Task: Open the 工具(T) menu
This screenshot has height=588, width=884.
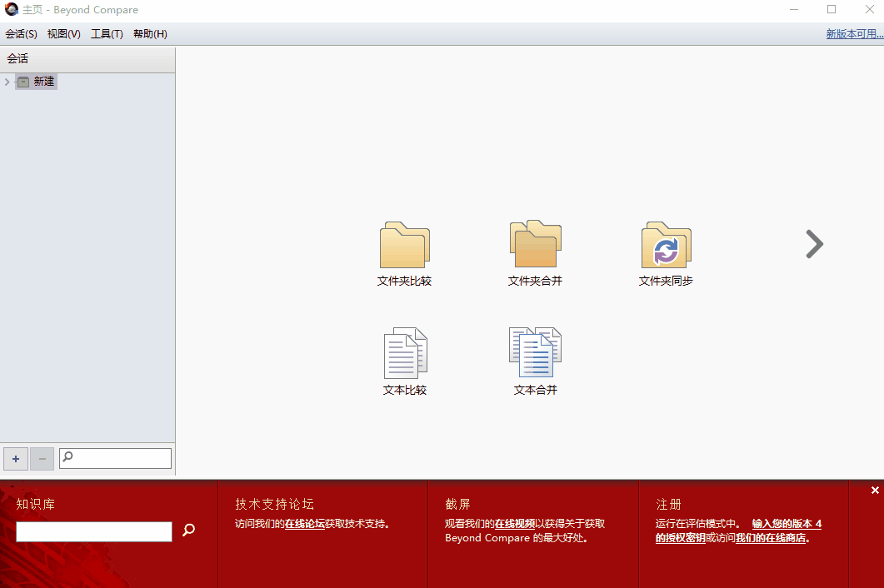Action: click(x=107, y=34)
